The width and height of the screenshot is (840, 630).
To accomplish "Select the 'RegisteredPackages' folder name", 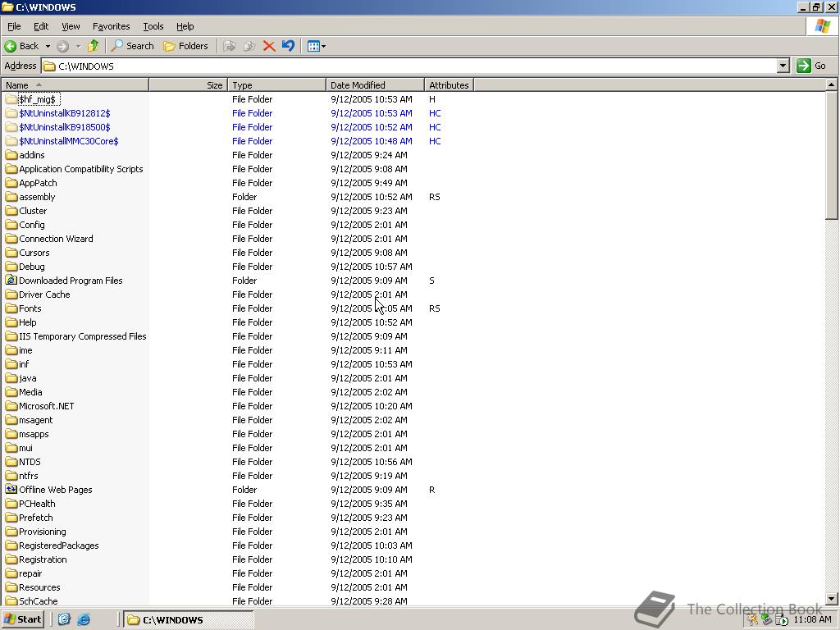I will click(59, 546).
